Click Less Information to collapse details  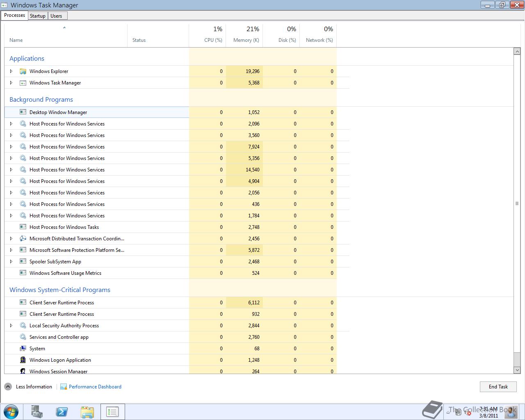click(x=34, y=387)
